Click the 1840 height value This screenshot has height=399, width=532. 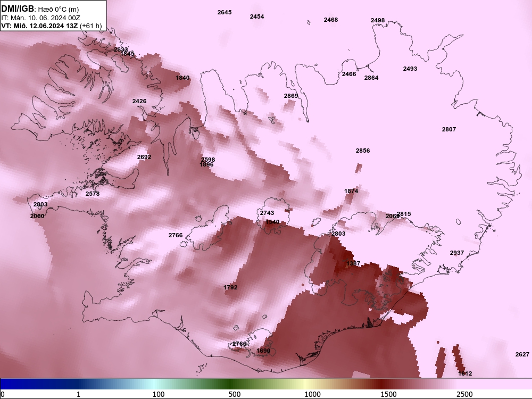click(182, 78)
